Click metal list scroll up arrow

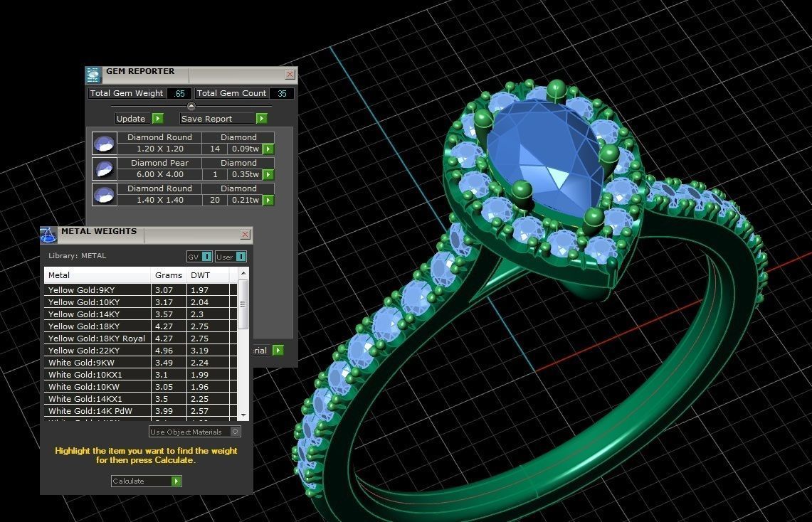click(243, 272)
